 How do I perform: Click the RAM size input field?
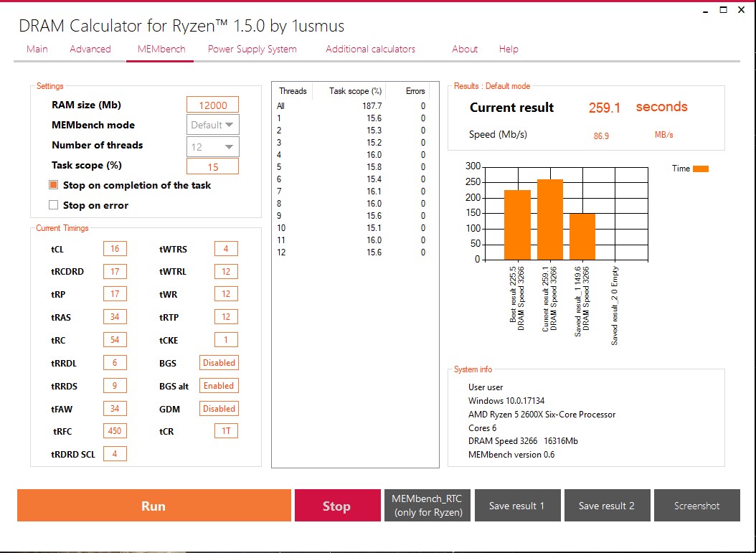coord(212,105)
